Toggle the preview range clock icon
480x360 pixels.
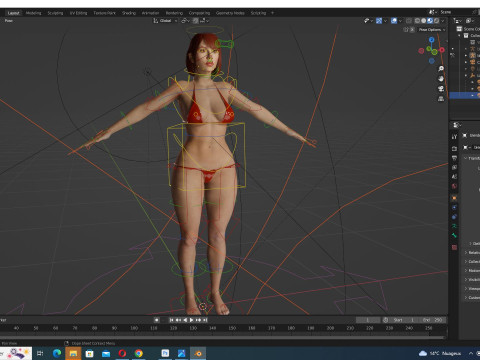point(386,320)
